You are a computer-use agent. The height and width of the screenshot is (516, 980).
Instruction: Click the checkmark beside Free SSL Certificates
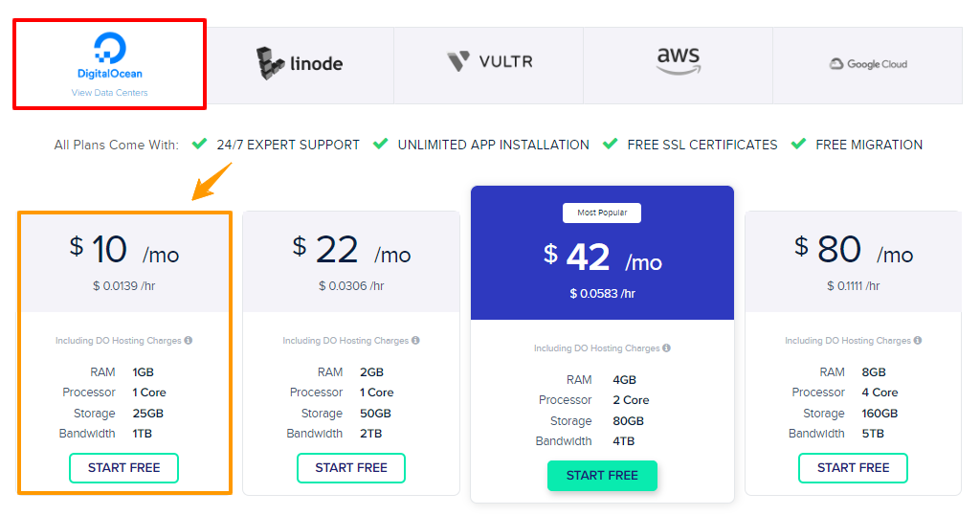tap(610, 144)
